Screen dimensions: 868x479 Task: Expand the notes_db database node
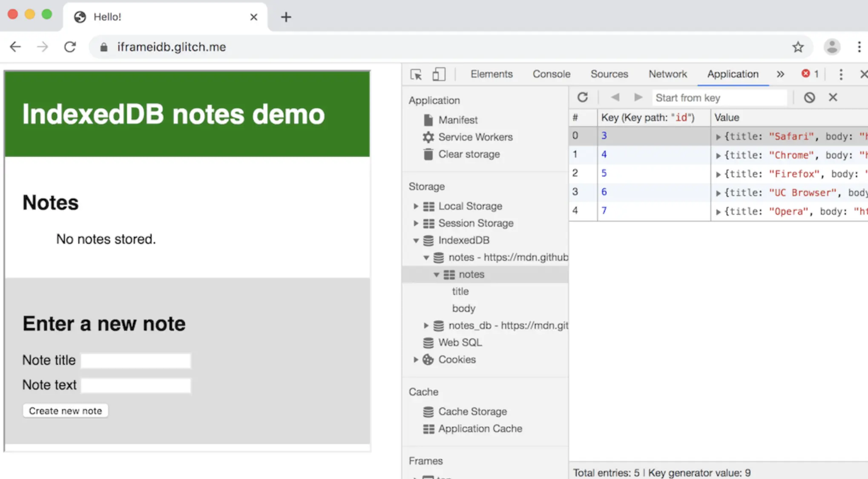coord(426,326)
